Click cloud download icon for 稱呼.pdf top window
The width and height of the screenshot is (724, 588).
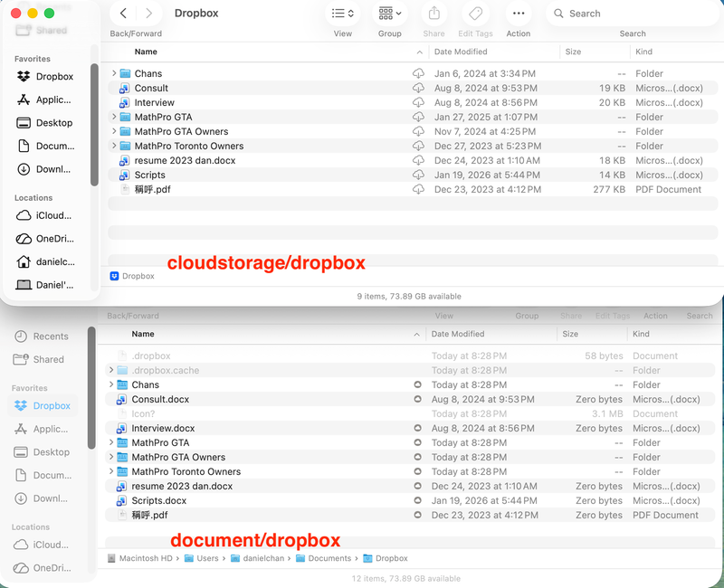tap(418, 189)
